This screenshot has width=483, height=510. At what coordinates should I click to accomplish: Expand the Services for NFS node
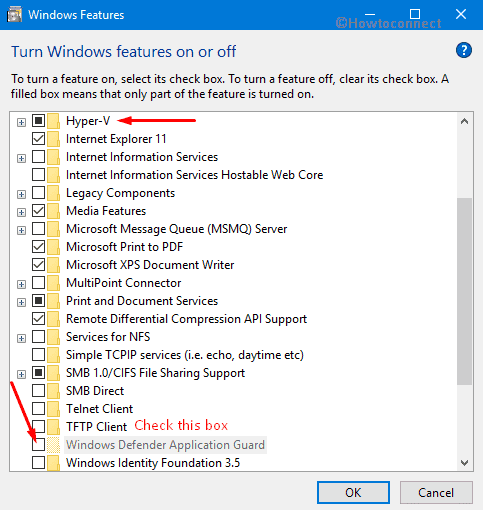pos(21,338)
